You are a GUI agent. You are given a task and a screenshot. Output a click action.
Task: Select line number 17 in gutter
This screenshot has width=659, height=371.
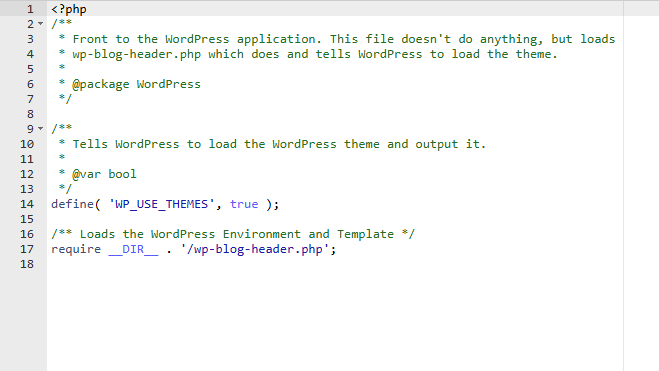pos(27,249)
